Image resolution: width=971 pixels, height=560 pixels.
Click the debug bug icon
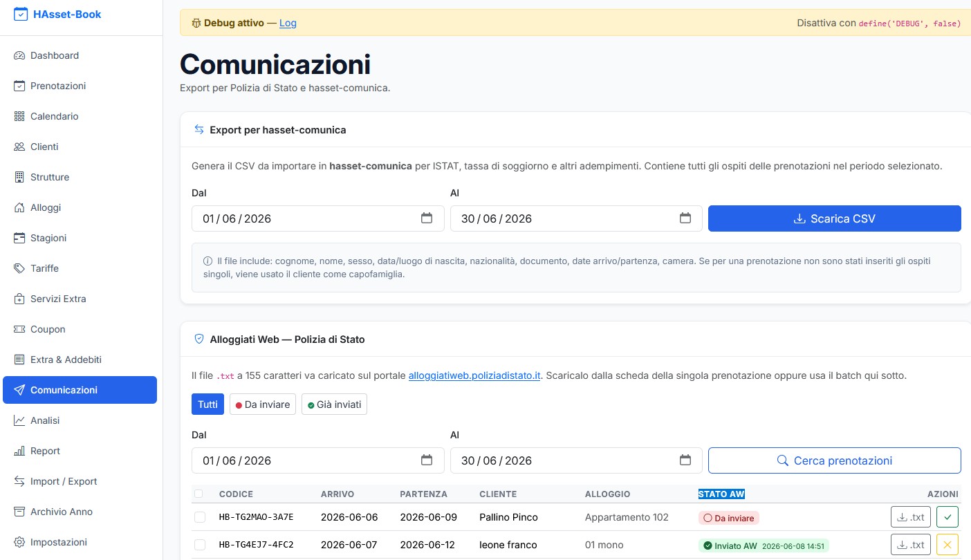coord(196,23)
